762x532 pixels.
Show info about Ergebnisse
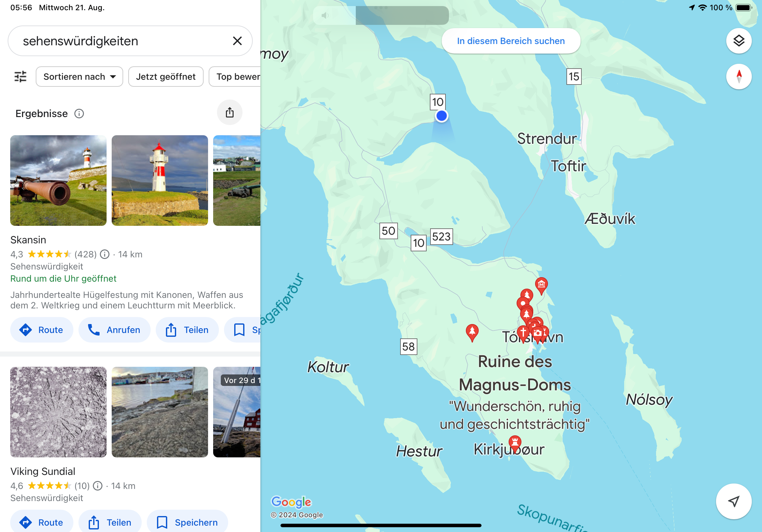click(79, 114)
